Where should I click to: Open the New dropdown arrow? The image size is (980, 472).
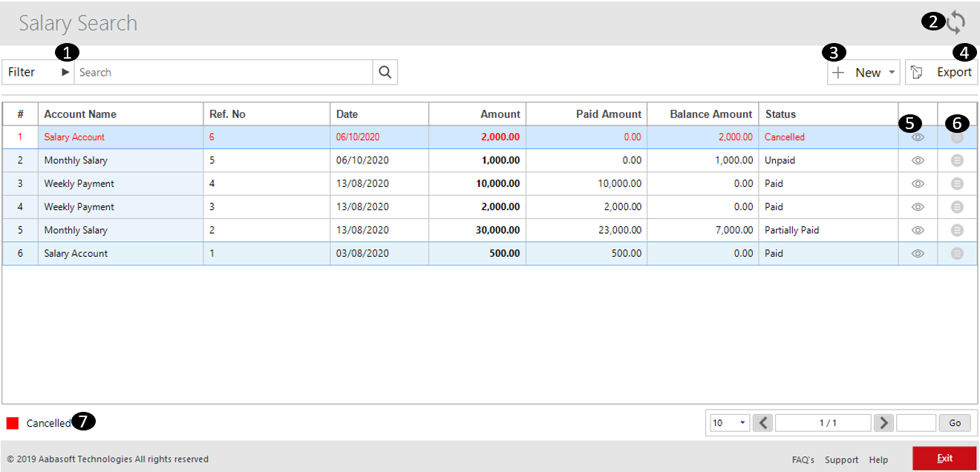point(892,73)
